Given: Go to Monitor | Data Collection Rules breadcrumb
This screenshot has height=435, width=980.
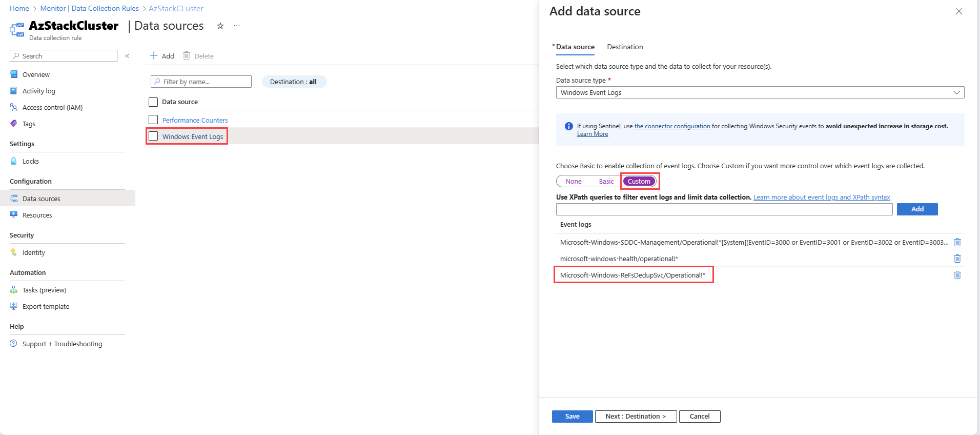Looking at the screenshot, I should point(90,8).
